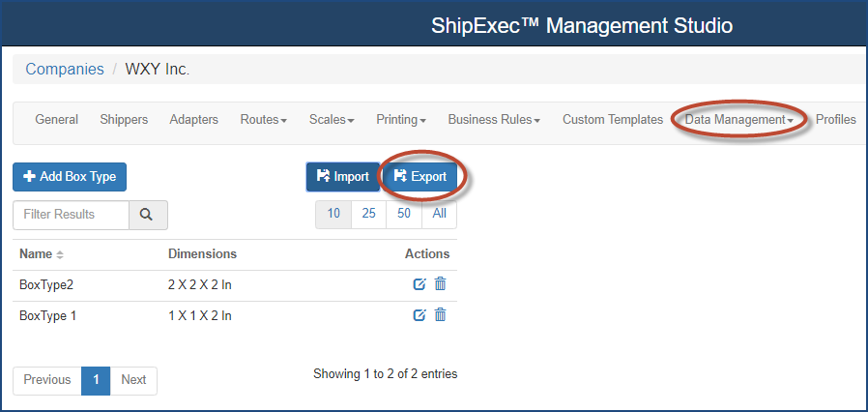This screenshot has height=412, width=868.
Task: Edit the BoxType 1 row
Action: (420, 315)
